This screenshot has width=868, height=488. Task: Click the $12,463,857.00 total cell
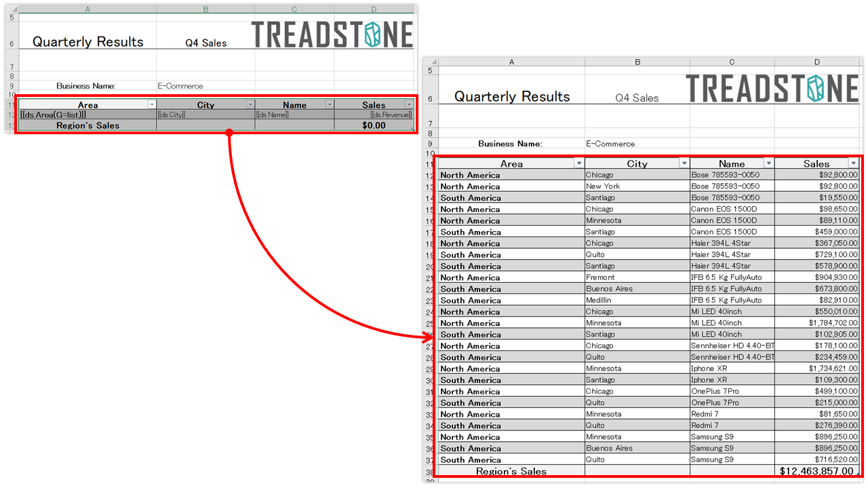817,471
